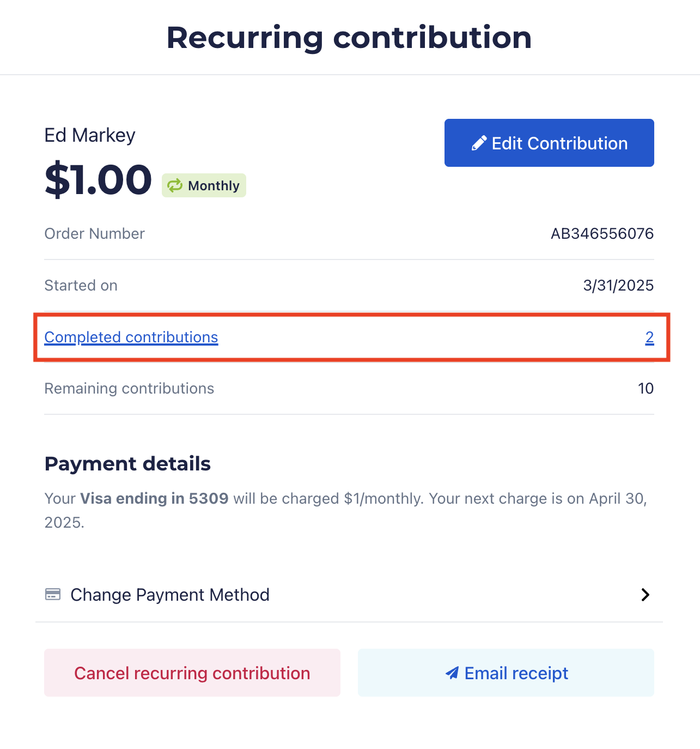Image resolution: width=700 pixels, height=749 pixels.
Task: Click the green recurring arrows icon
Action: coord(175,185)
